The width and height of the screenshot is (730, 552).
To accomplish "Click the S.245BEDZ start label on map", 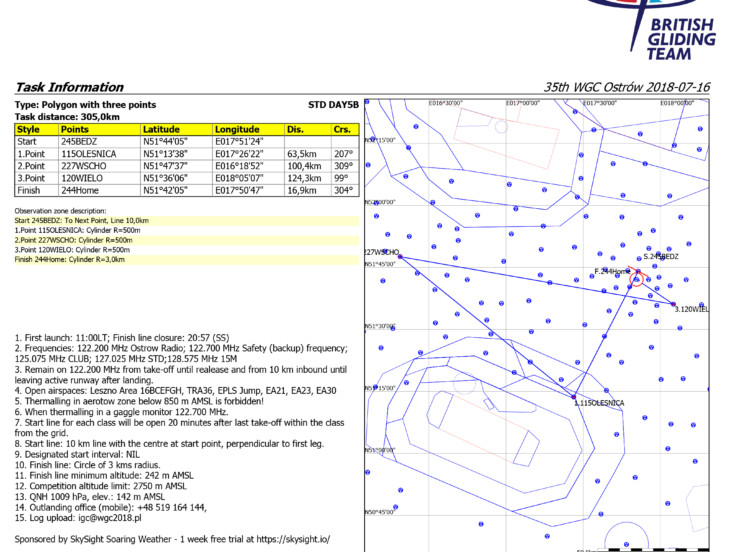I will 660,257.
